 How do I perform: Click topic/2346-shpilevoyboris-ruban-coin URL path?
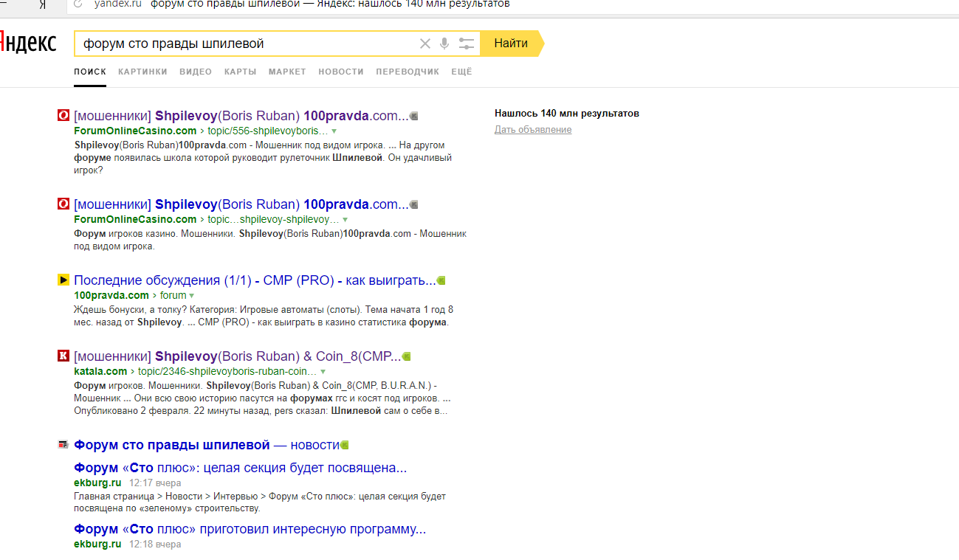coord(228,371)
